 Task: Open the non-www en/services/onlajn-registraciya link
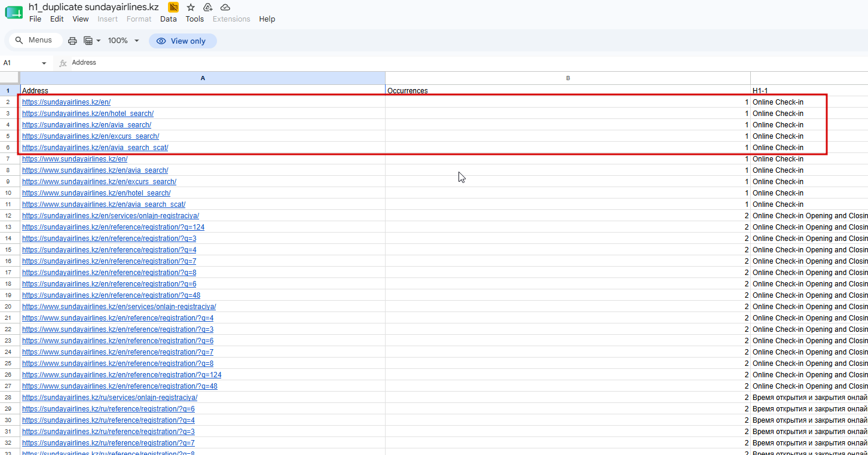pyautogui.click(x=111, y=216)
